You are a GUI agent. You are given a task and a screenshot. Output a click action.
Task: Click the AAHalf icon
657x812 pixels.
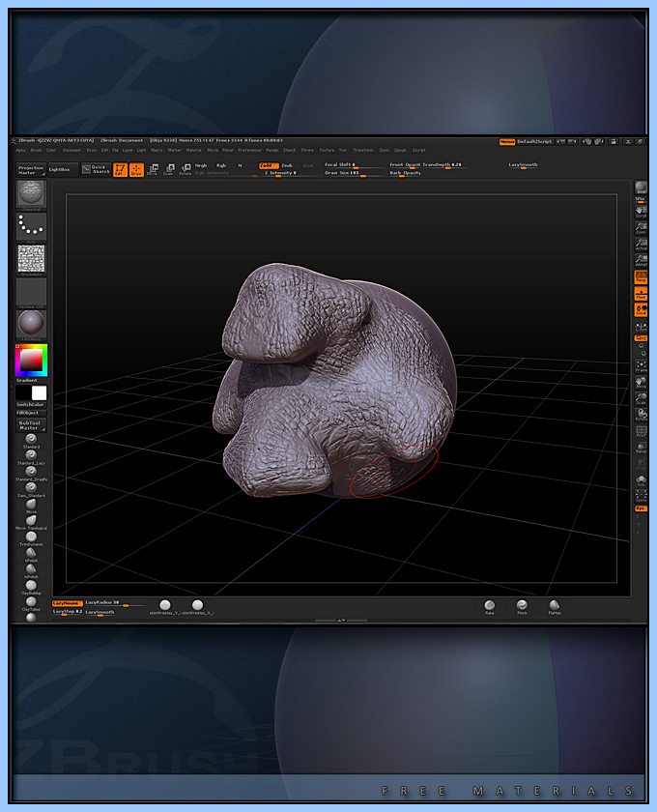pos(641,260)
